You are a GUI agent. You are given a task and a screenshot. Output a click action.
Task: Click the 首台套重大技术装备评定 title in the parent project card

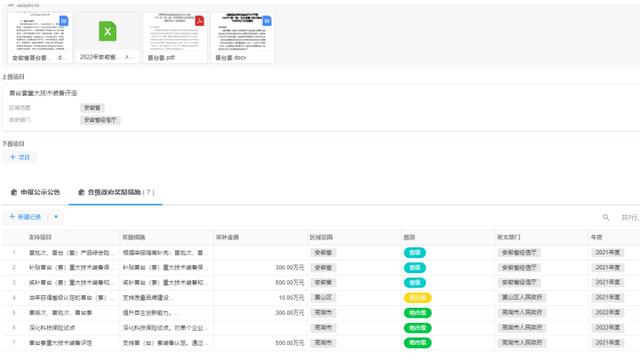[x=43, y=93]
